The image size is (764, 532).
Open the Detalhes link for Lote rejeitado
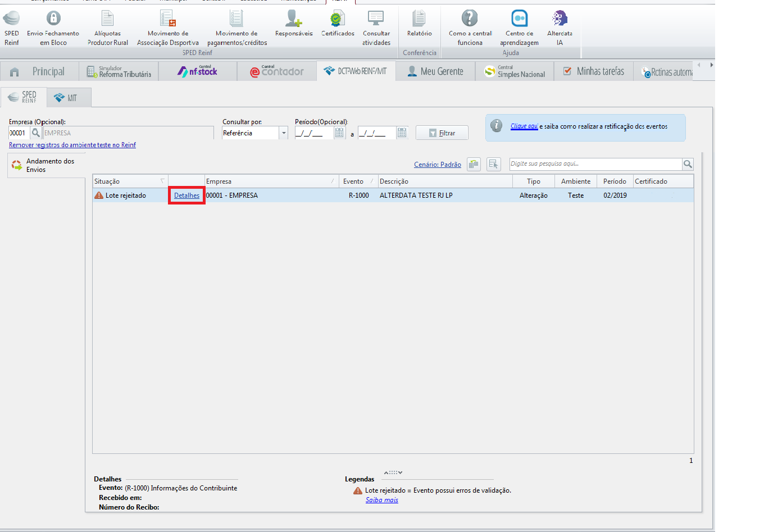pyautogui.click(x=187, y=195)
